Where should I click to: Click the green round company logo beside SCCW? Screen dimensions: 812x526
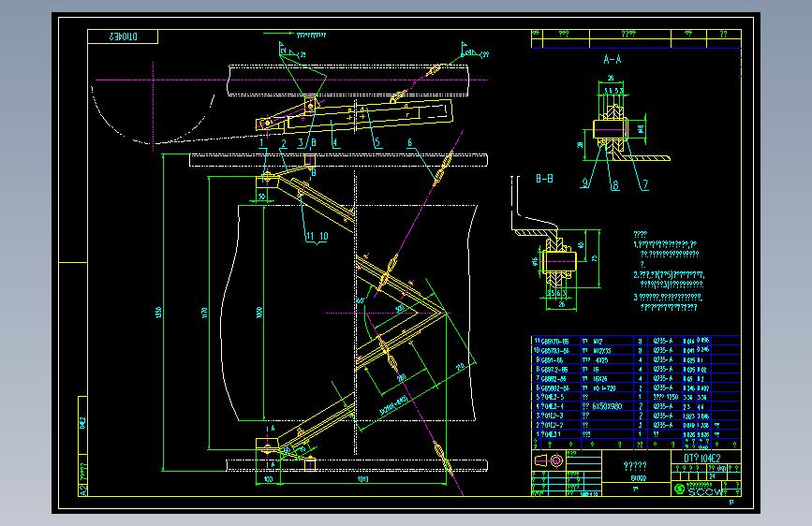point(679,489)
